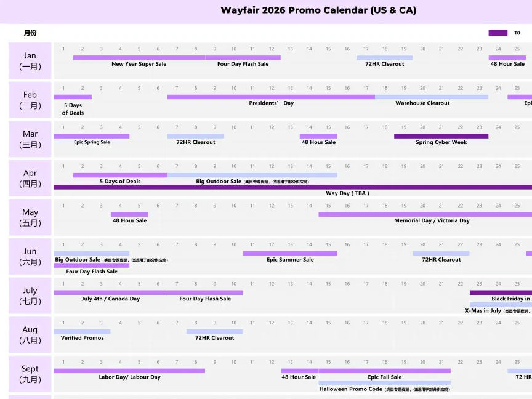532x399 pixels.
Task: Click the New Year Super Sale bar
Action: point(139,58)
